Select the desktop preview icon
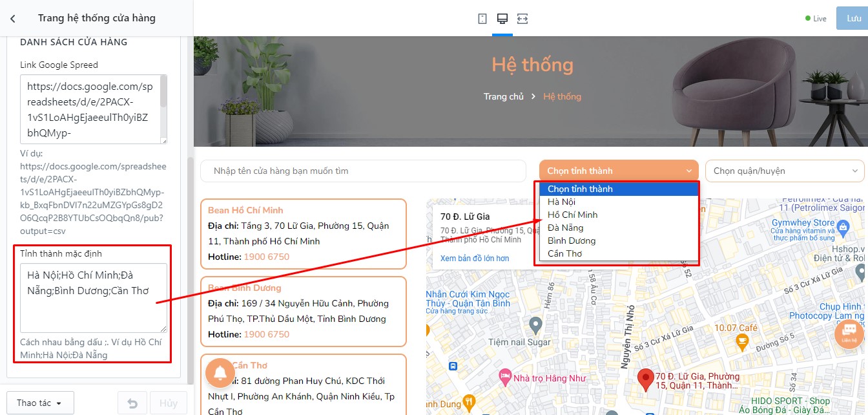 (x=502, y=19)
